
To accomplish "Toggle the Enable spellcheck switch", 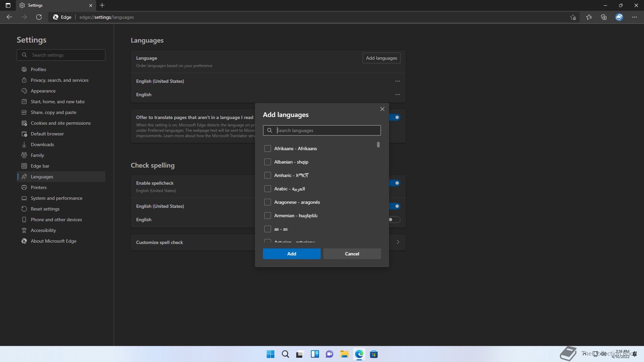I will pyautogui.click(x=394, y=183).
